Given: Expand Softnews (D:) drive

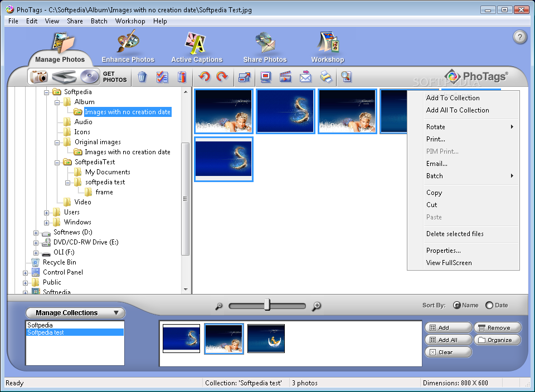Looking at the screenshot, I should (36, 233).
